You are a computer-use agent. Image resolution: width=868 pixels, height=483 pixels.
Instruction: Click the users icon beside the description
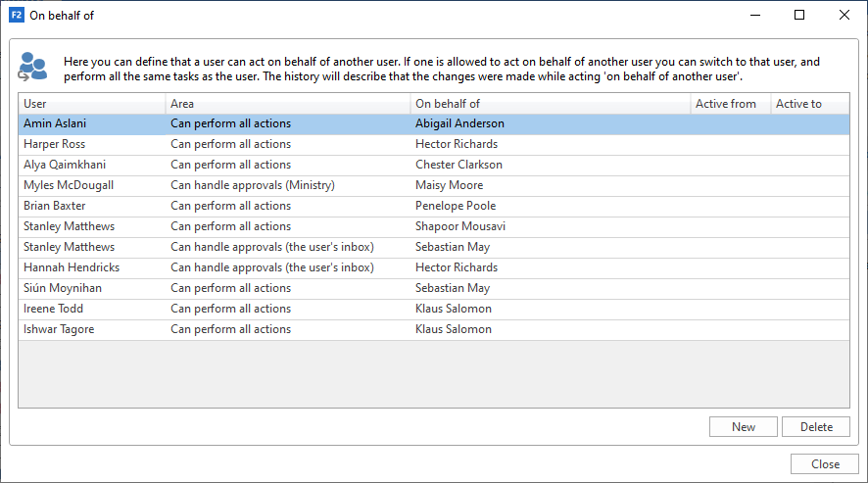32,66
